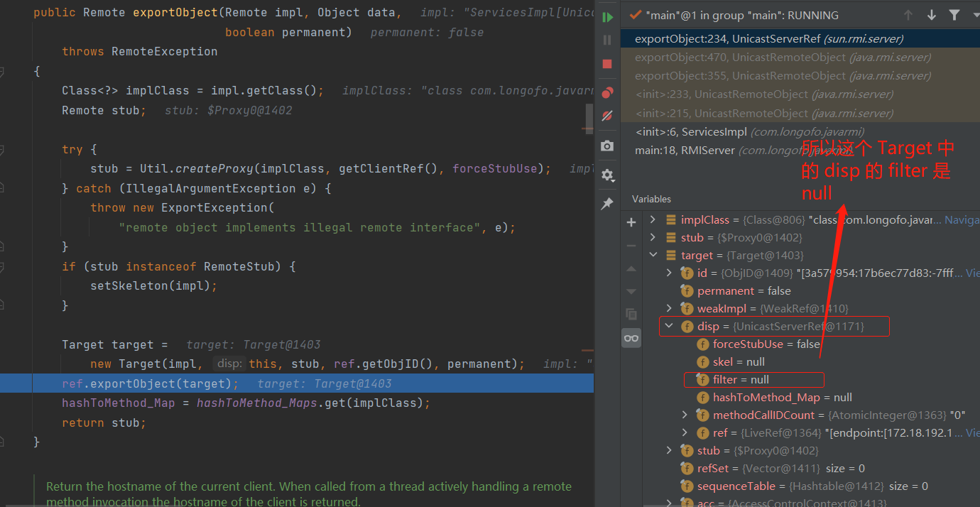Expand the id field node
This screenshot has width=980, height=507.
click(669, 273)
